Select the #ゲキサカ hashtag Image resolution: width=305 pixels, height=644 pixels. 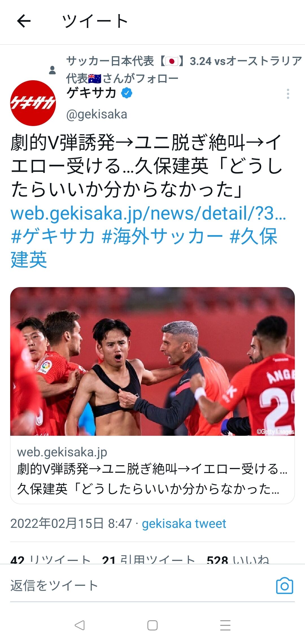[x=53, y=236]
